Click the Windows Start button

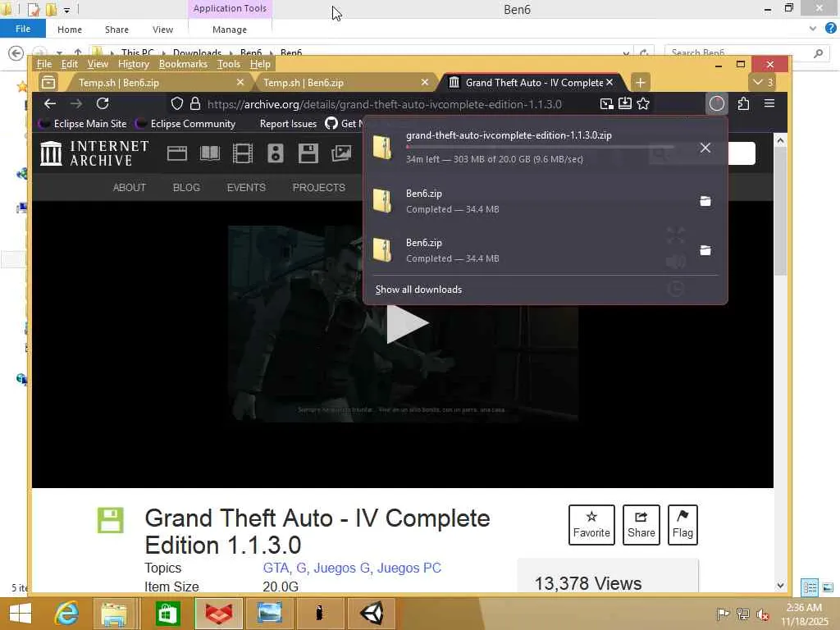click(x=21, y=614)
